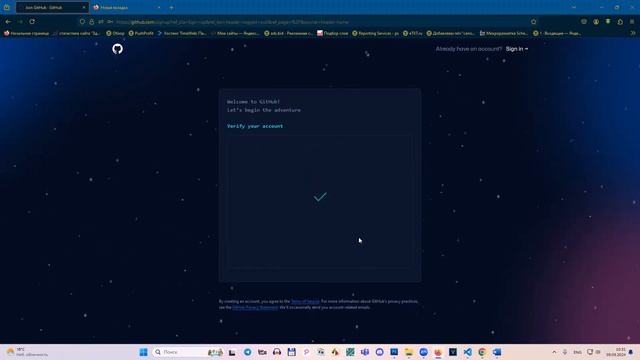640x360 pixels.
Task: Switch to the Новая вкладка tab
Action: click(127, 7)
